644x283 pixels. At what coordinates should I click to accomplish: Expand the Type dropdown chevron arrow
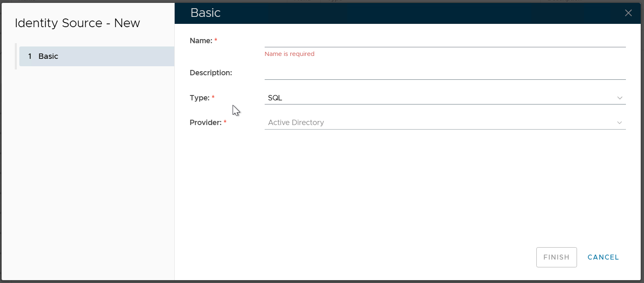[x=620, y=98]
